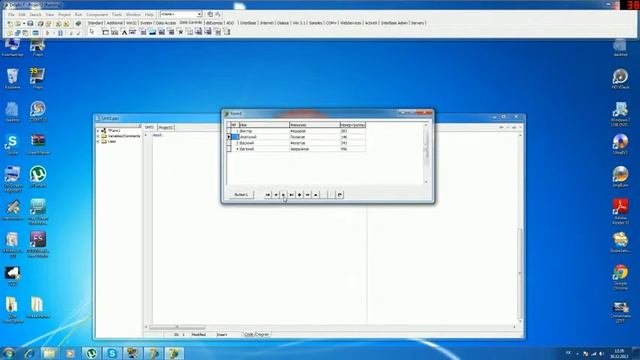640x360 pixels.
Task: Select the DBImage component icon
Action: pyautogui.click(x=152, y=32)
